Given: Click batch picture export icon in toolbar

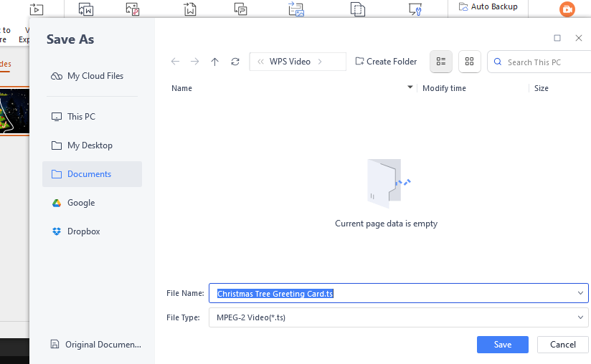Looking at the screenshot, I should pos(296,9).
